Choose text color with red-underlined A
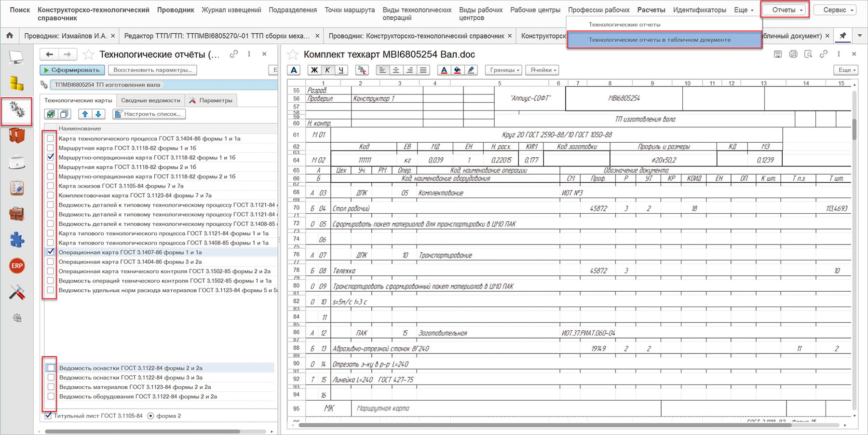 [x=444, y=70]
